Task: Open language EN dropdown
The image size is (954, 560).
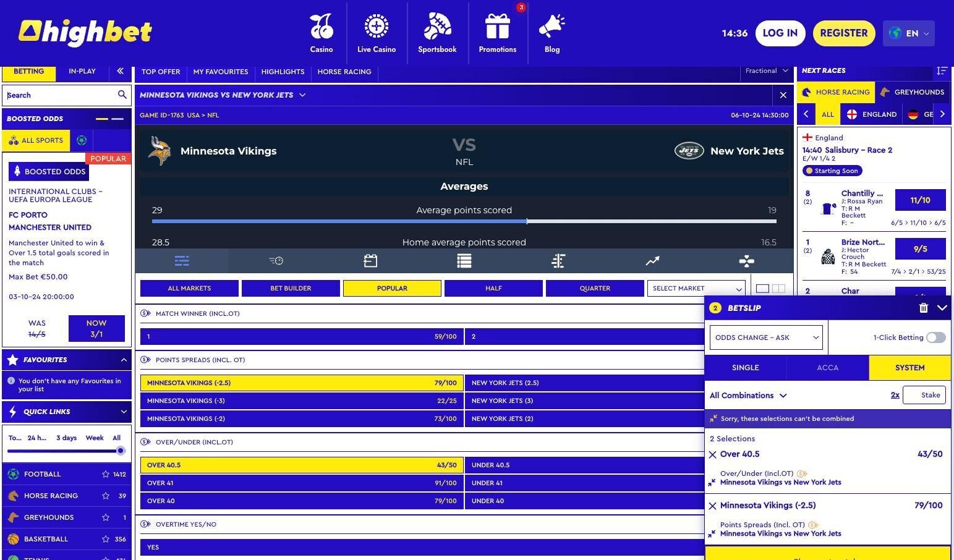Action: click(x=909, y=33)
